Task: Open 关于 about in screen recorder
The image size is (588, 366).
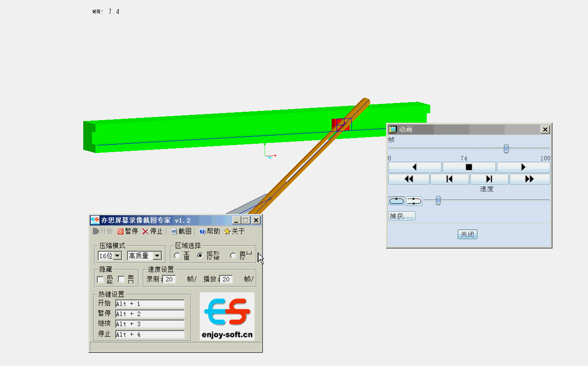Action: pos(234,231)
